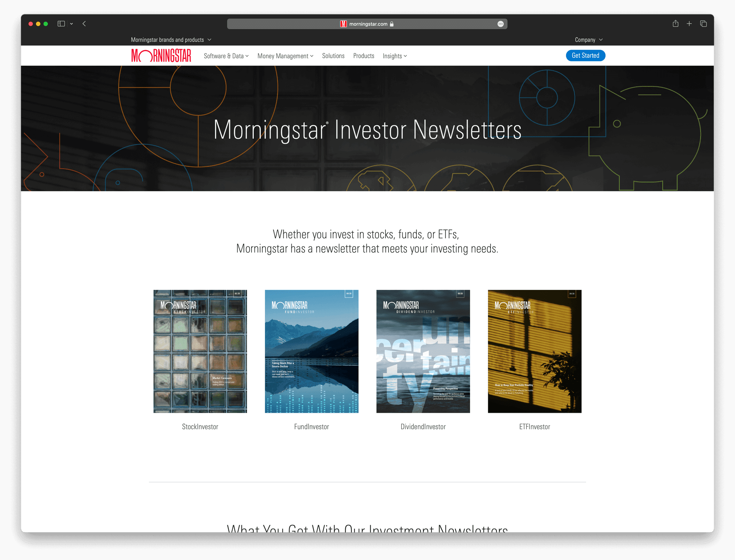Click the Morningstar Investor Newsletters heading
The width and height of the screenshot is (735, 560).
367,130
